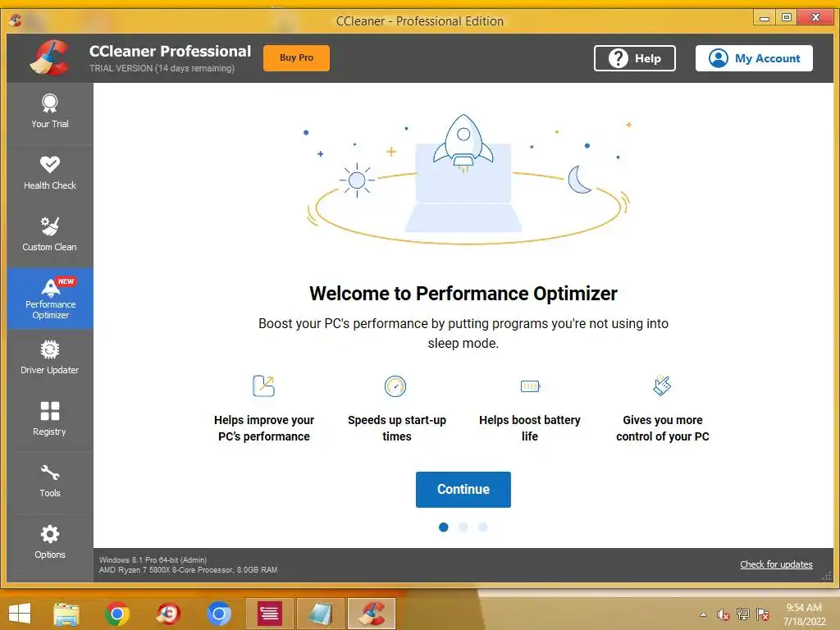
Task: Jump to third onboarding page dot
Action: (482, 527)
